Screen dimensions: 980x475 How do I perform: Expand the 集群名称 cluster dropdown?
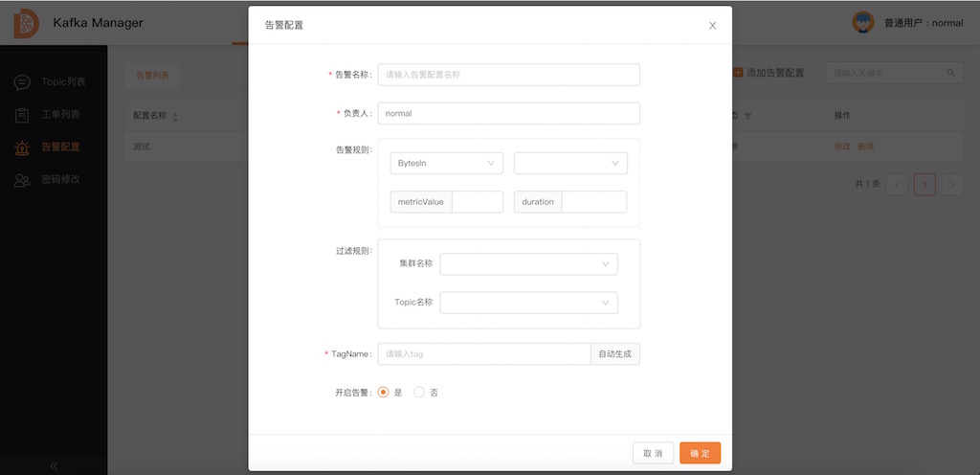[528, 263]
